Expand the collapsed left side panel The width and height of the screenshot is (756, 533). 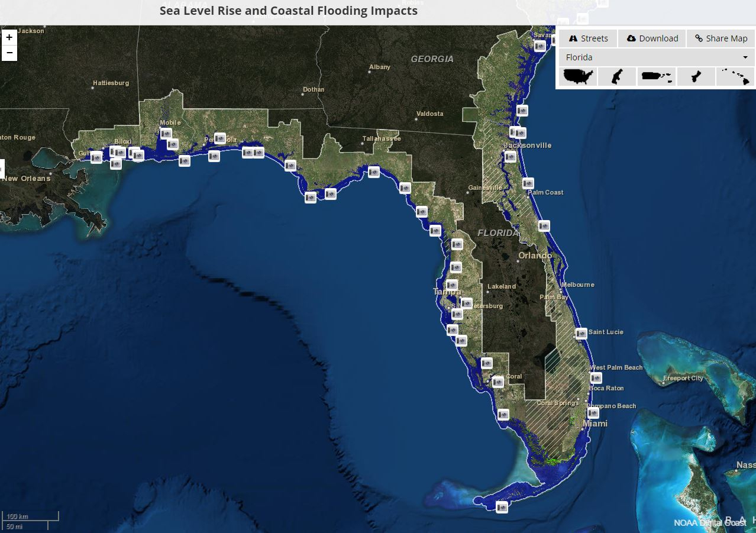2,167
